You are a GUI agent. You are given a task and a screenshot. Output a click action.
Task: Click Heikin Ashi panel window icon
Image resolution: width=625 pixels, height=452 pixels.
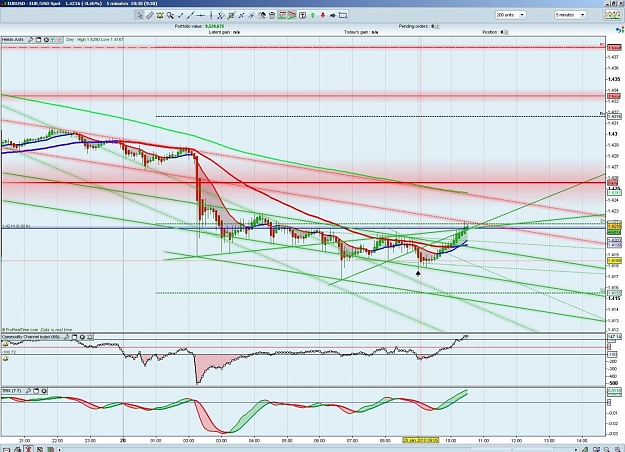coord(38,40)
